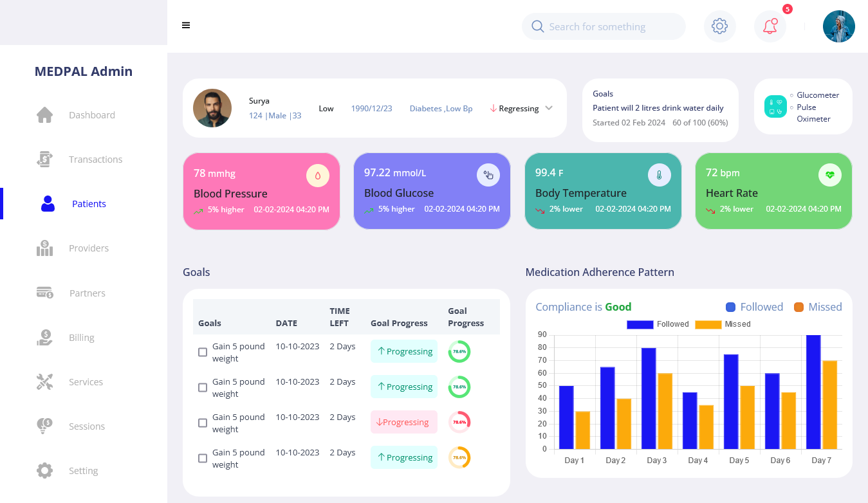Click the devices teal icon
The height and width of the screenshot is (503, 868).
coord(775,107)
